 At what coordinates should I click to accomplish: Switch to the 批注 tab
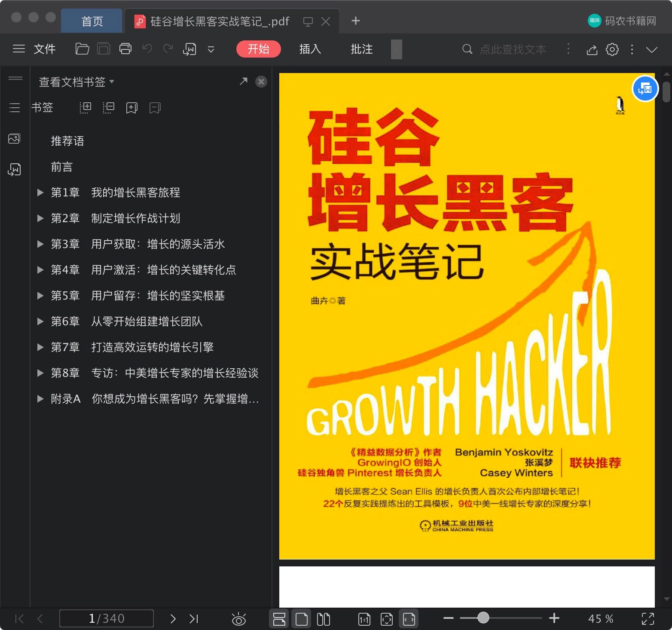pyautogui.click(x=362, y=49)
